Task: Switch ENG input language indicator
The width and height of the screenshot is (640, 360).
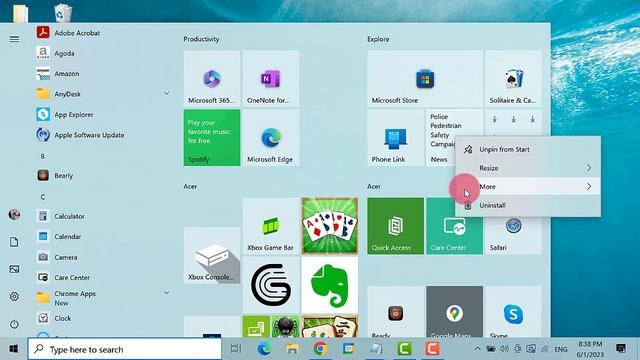Action: tap(561, 349)
